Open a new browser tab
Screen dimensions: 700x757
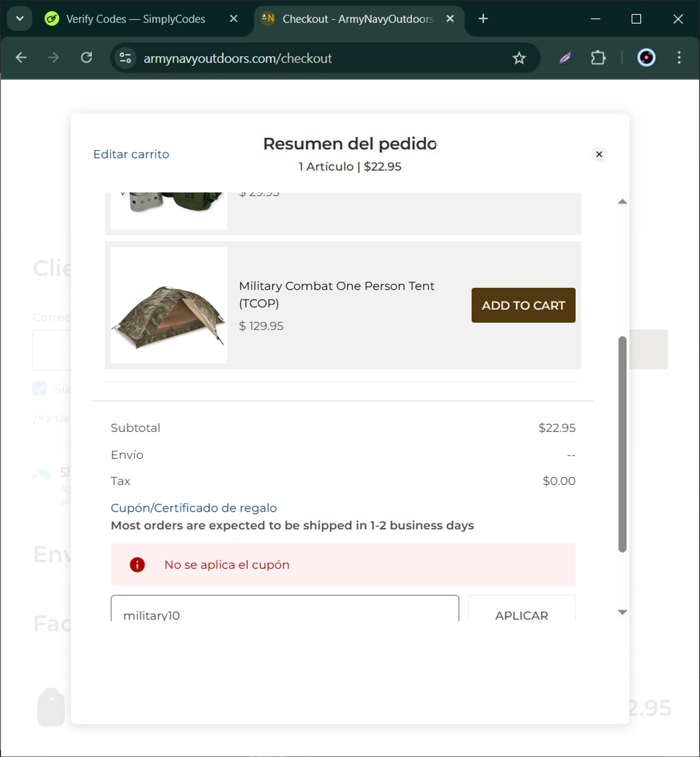click(x=483, y=19)
